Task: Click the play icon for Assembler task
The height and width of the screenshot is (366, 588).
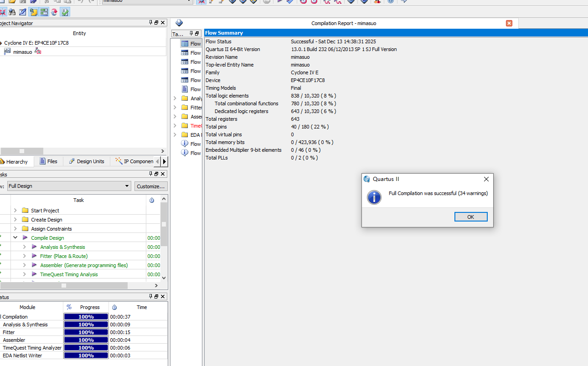Action: 34,265
